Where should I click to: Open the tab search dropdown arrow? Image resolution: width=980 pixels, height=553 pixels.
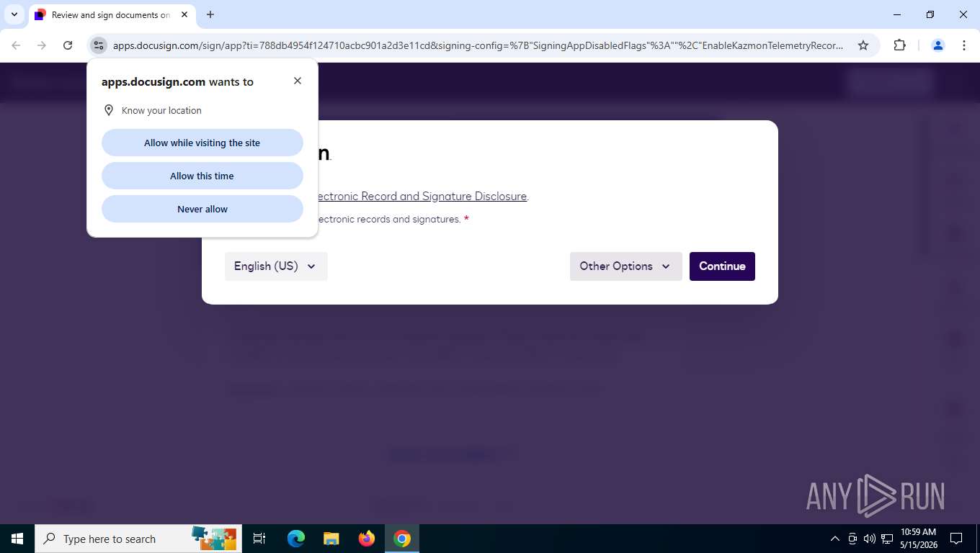[x=14, y=14]
